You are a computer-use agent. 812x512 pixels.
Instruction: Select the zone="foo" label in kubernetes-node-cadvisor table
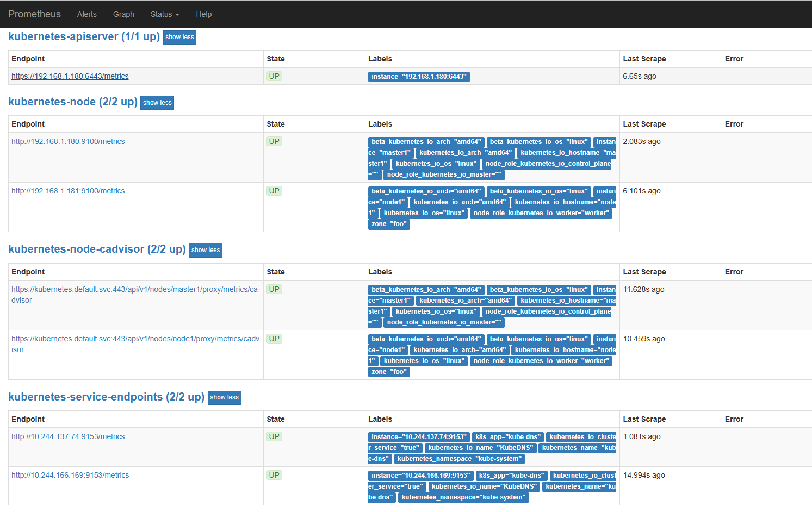389,372
